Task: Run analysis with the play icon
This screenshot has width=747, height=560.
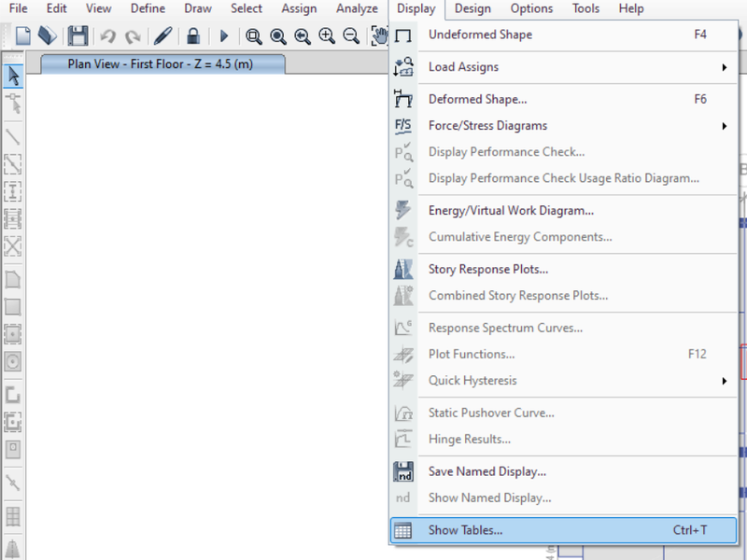Action: pos(224,35)
